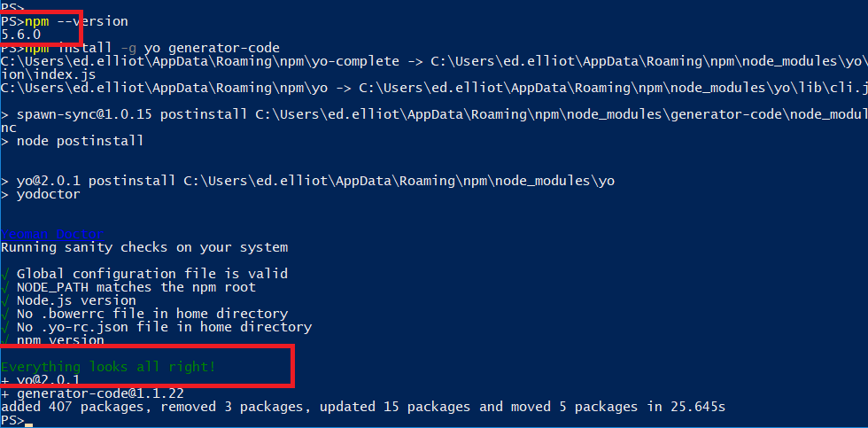Click the node postinstall line
Image resolution: width=868 pixels, height=428 pixels.
(x=73, y=141)
